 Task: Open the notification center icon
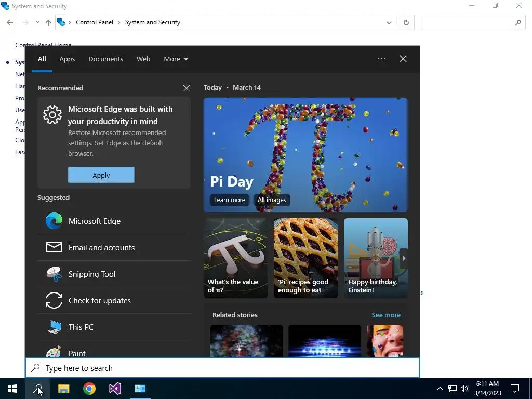pyautogui.click(x=515, y=389)
